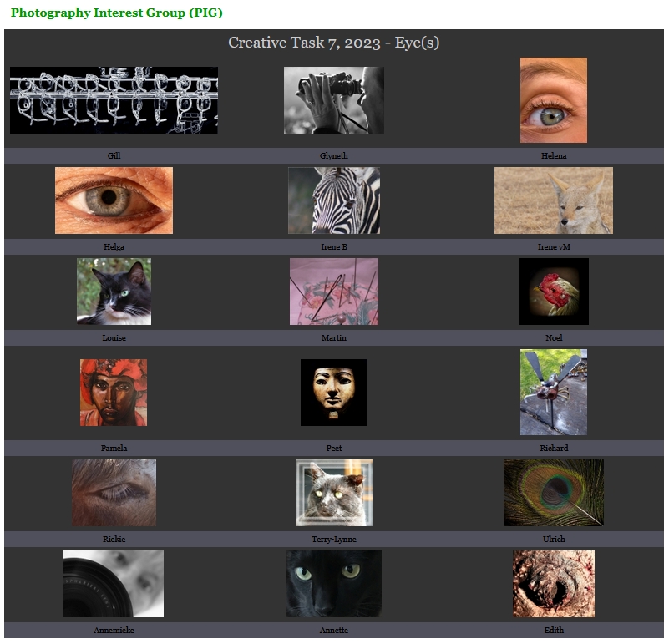The image size is (669, 644).
Task: Open Glyneth's black-and-white binoculars photo
Action: point(333,100)
